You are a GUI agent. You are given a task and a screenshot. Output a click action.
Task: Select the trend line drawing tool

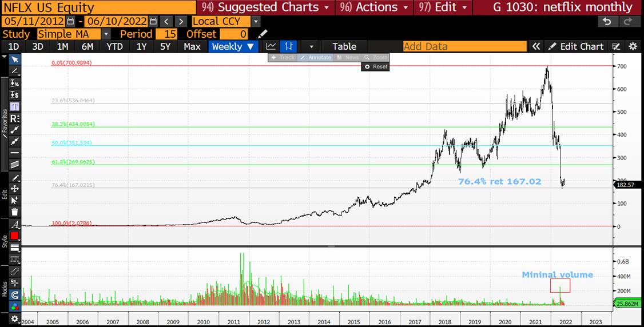click(15, 71)
